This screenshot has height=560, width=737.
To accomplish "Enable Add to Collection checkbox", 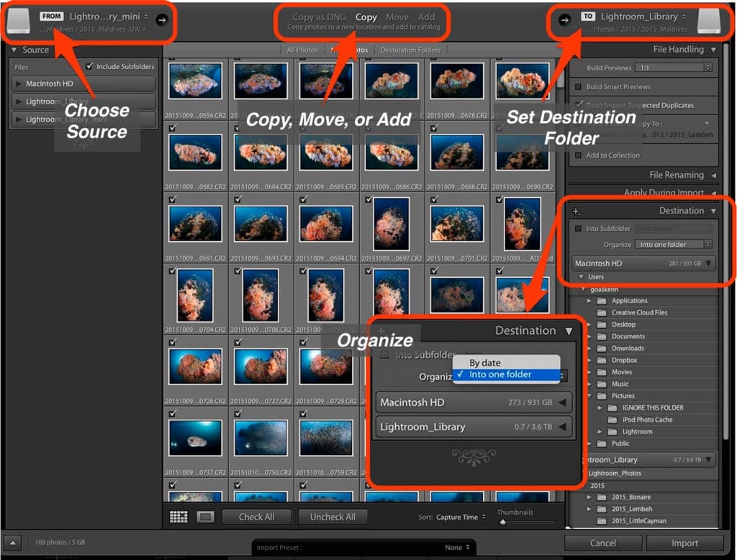I will coord(578,155).
